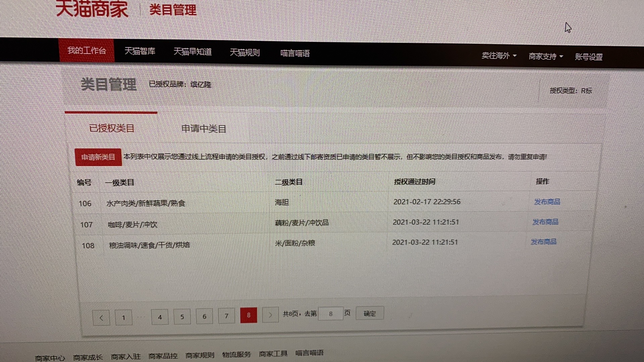Open the footer link 商家中心
The image size is (644, 362).
point(50,358)
